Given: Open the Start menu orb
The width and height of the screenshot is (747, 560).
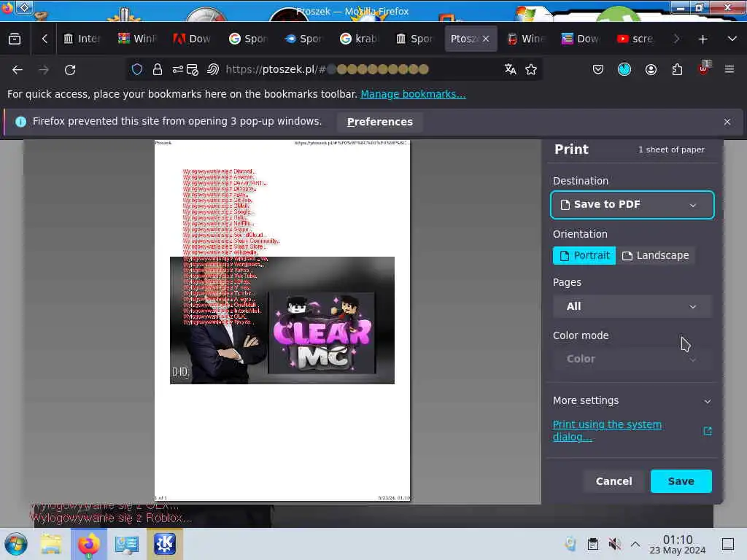Looking at the screenshot, I should [x=16, y=544].
